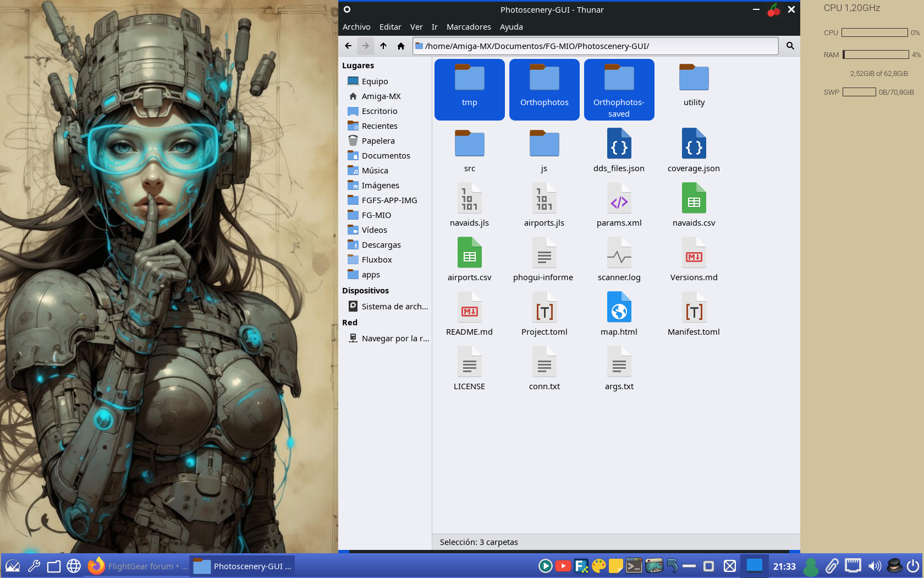This screenshot has height=578, width=924.
Task: Open the Ayuda menu
Action: 512,27
